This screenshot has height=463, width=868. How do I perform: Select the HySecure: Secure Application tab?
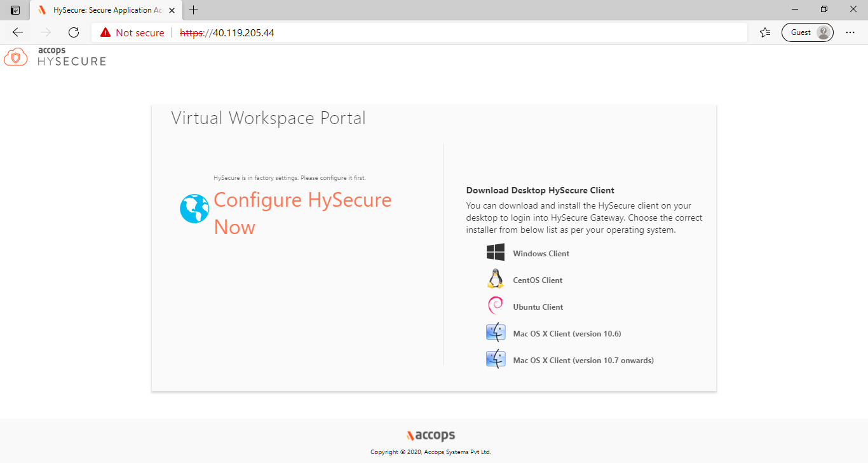[x=105, y=10]
